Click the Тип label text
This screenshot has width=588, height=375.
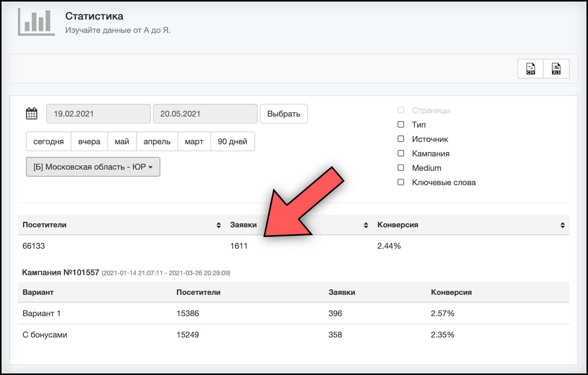419,125
